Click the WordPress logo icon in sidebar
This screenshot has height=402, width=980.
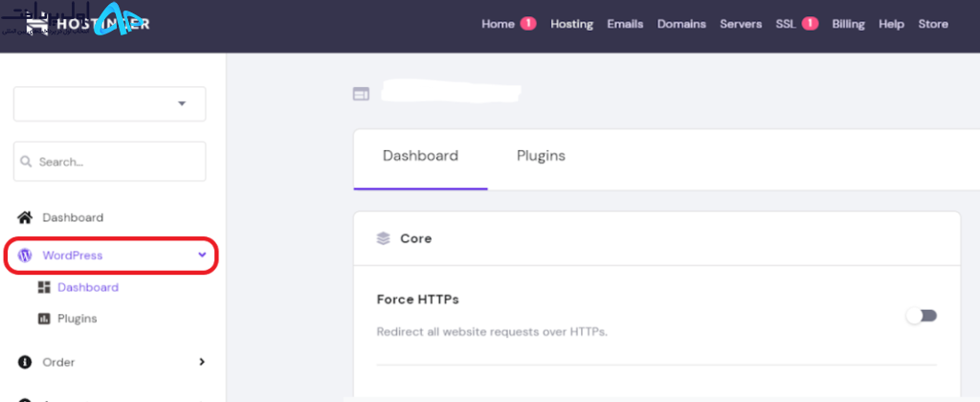(25, 256)
